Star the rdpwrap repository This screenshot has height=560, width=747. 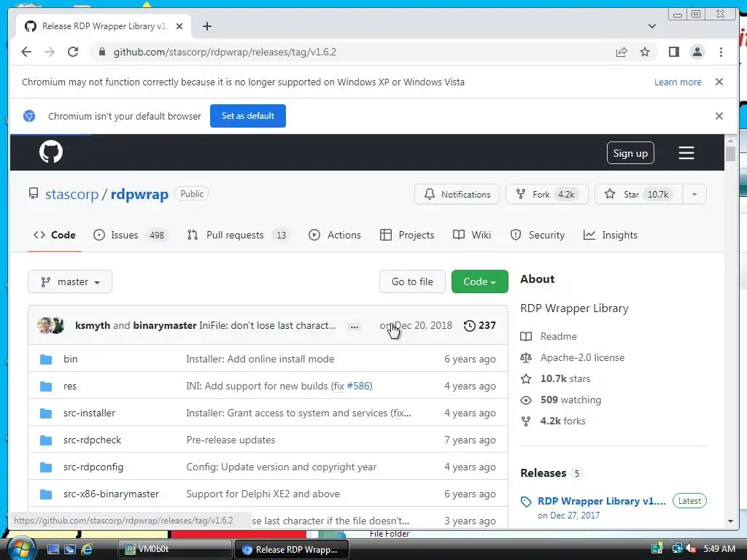click(x=638, y=194)
